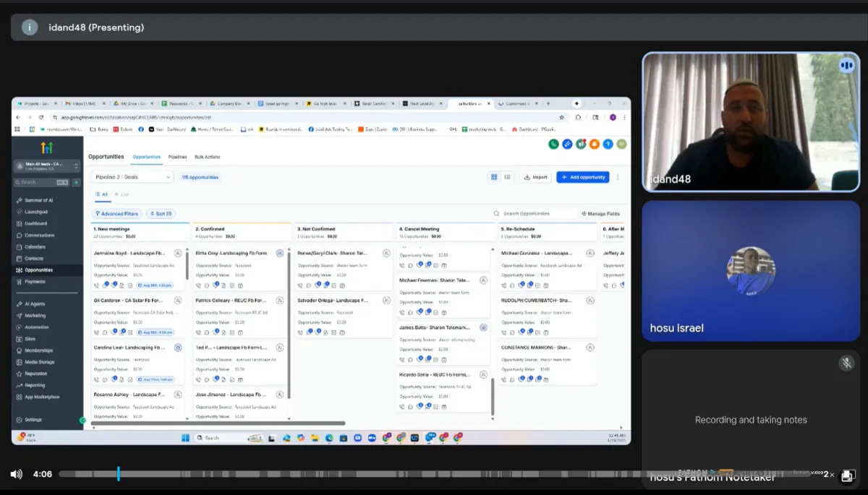Open Launchpad in the sidebar

point(36,212)
